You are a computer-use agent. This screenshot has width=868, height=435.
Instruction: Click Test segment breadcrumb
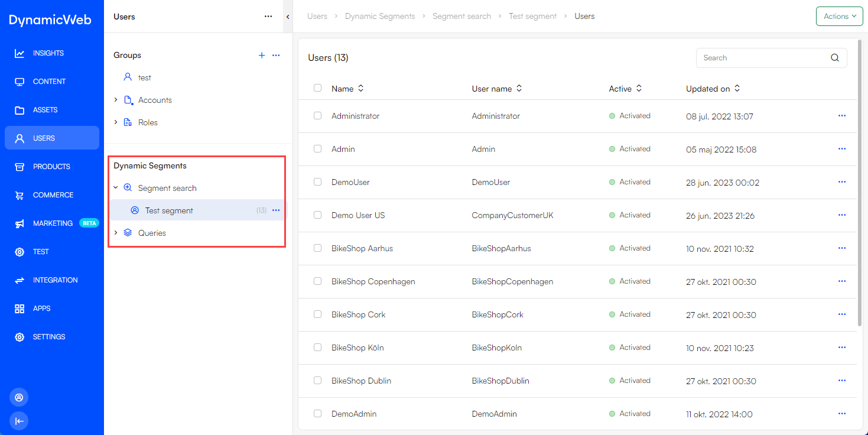click(x=532, y=17)
